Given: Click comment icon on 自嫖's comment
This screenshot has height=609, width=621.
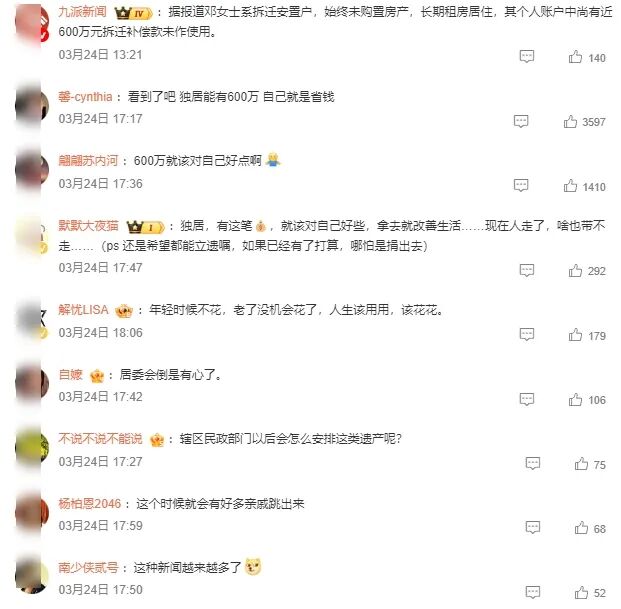Looking at the screenshot, I should [x=527, y=399].
